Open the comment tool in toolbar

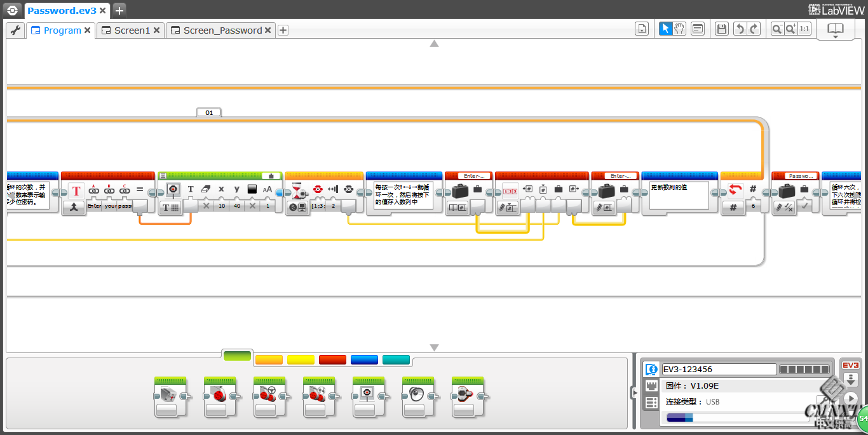pyautogui.click(x=698, y=29)
